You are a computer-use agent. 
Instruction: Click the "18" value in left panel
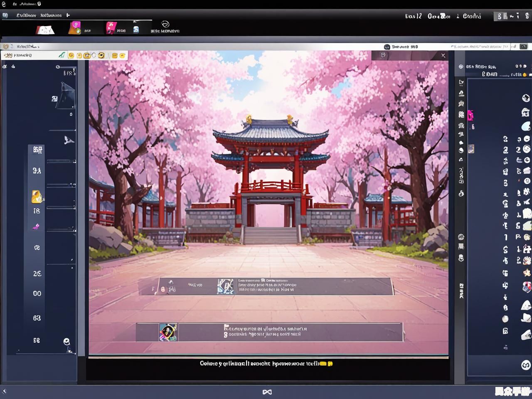coord(37,211)
